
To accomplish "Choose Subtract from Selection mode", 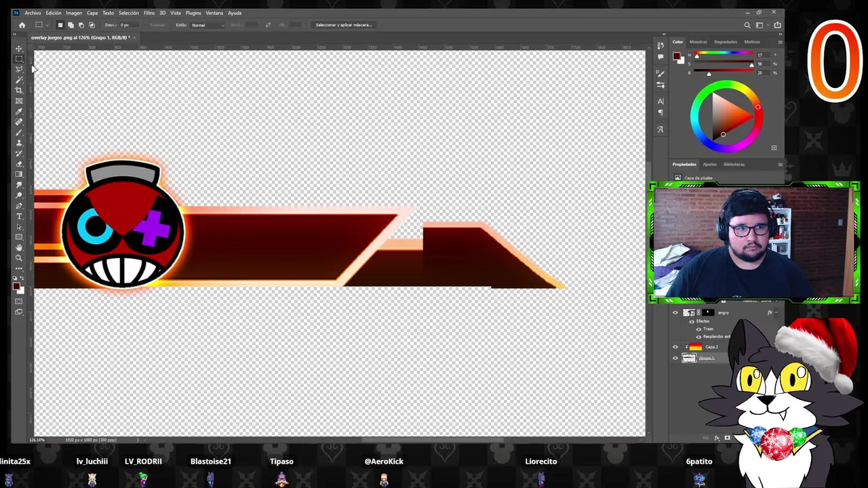I will pos(81,25).
